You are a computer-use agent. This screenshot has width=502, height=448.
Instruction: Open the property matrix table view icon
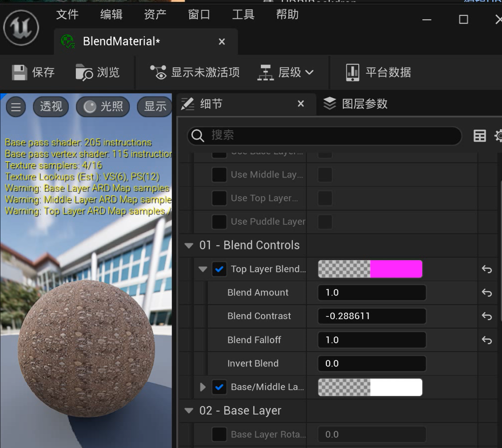[479, 136]
